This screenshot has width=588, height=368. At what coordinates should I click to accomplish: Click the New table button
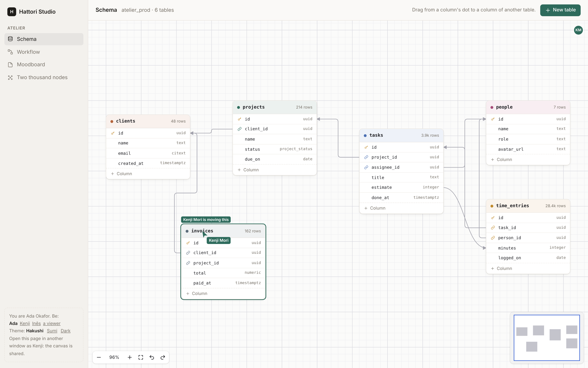click(560, 10)
